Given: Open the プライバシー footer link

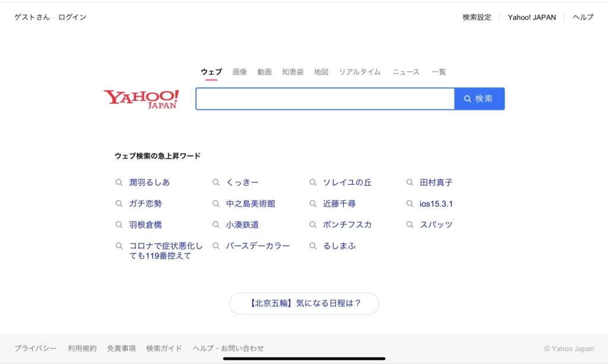Looking at the screenshot, I should 35,348.
